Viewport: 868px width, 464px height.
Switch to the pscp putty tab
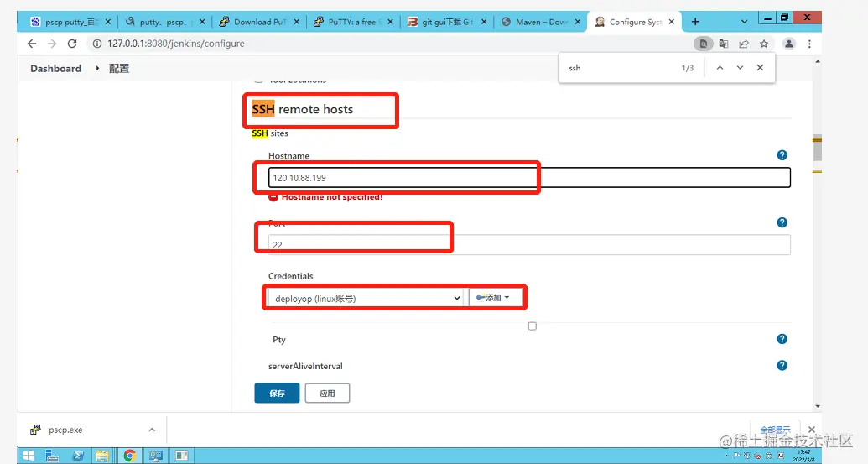click(70, 22)
